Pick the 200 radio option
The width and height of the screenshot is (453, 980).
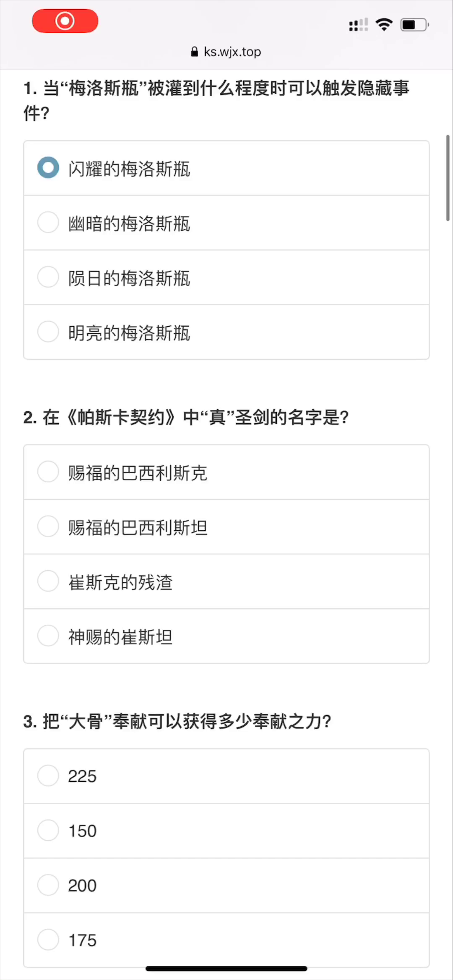[48, 885]
